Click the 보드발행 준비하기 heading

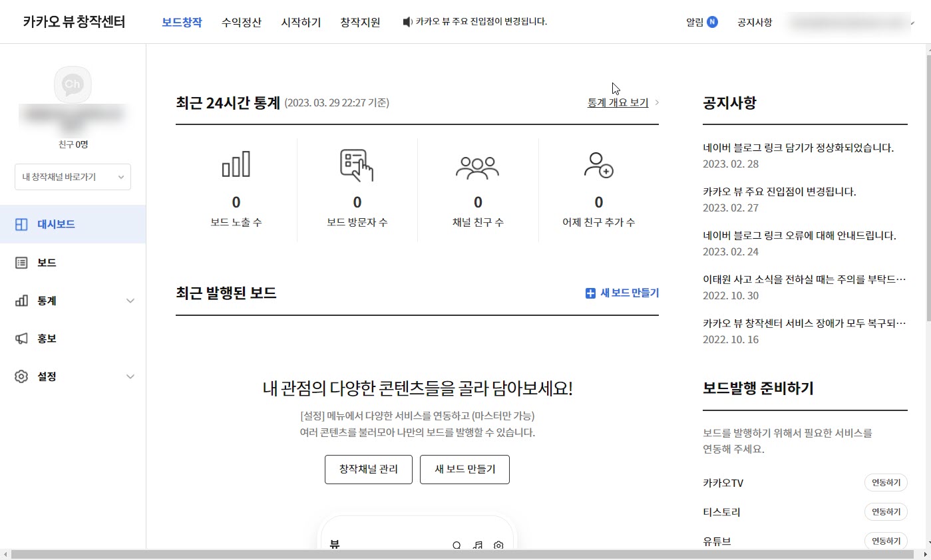click(x=758, y=388)
